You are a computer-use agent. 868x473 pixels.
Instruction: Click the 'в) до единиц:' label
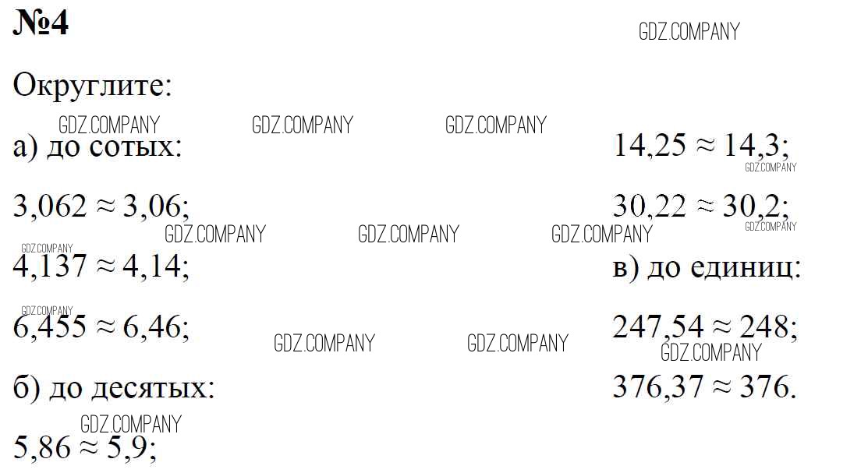(707, 267)
